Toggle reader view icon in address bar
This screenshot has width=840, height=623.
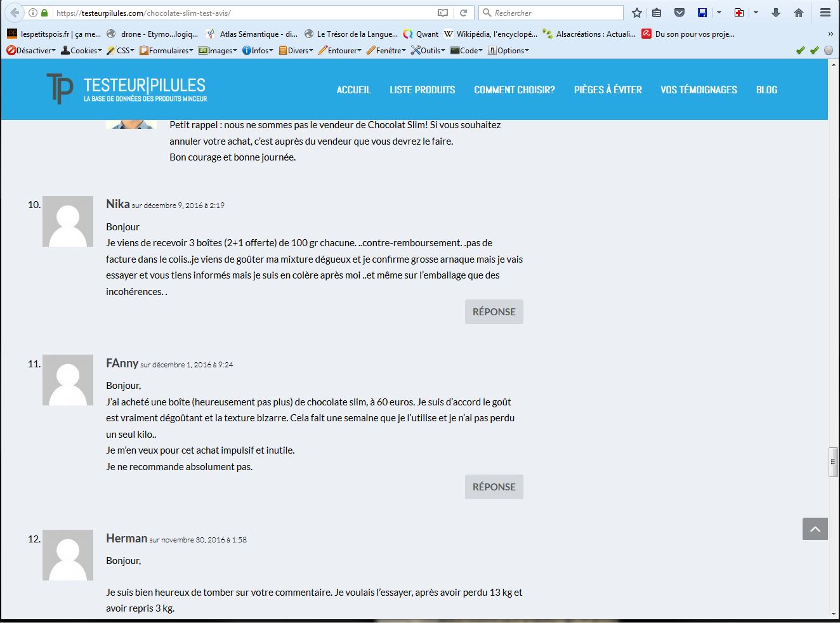tap(443, 13)
